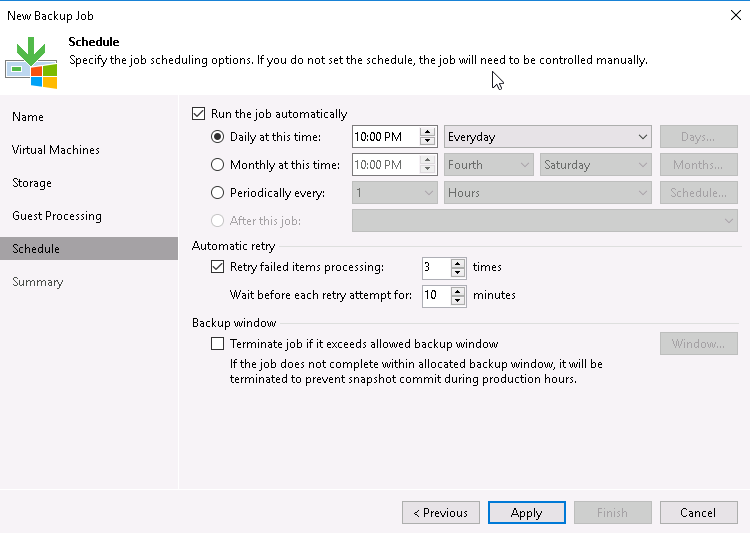Switch to the Storage step
Image resolution: width=750 pixels, height=533 pixels.
32,183
